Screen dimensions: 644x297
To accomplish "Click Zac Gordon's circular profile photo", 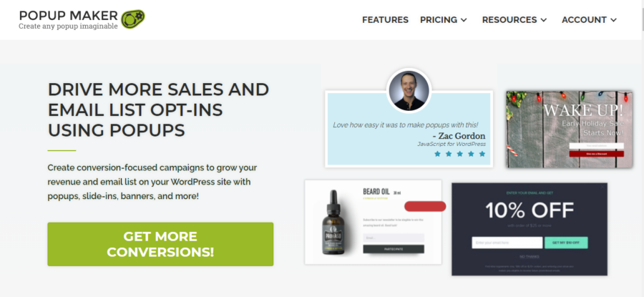I will (409, 91).
